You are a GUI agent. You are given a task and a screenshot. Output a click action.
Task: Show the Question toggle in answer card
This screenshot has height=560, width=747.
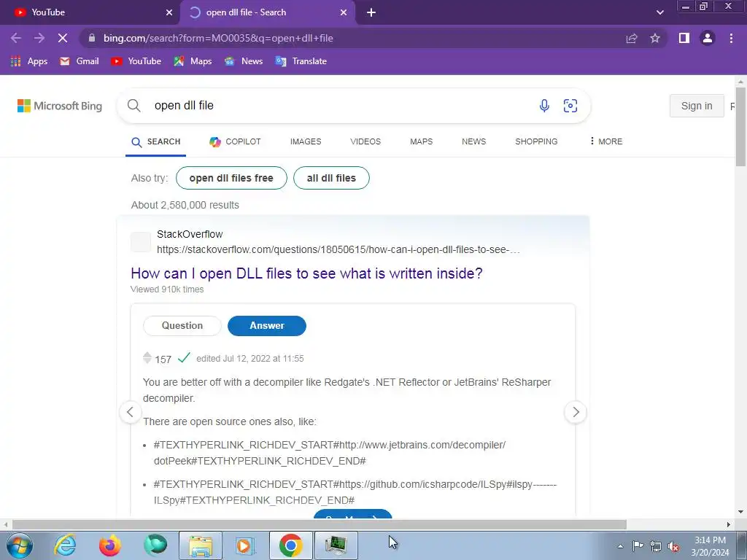point(182,326)
